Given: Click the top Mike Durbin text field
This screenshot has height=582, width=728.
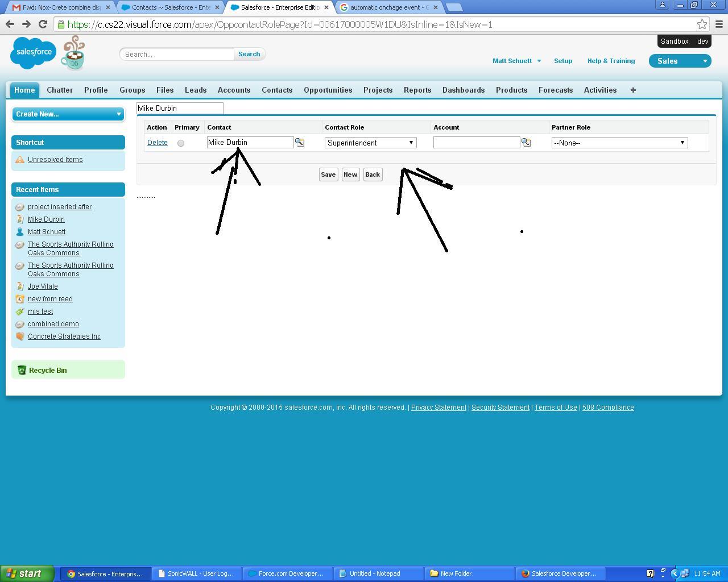Looking at the screenshot, I should [180, 108].
